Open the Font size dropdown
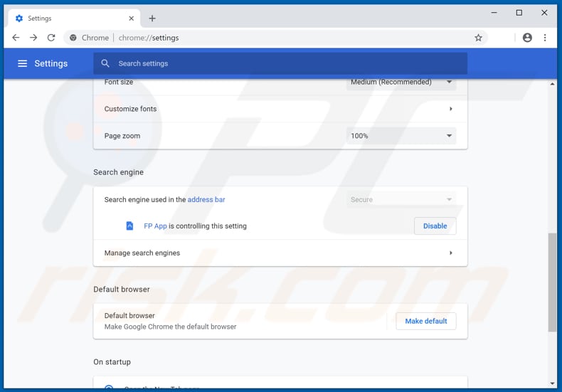Image resolution: width=562 pixels, height=392 pixels. tap(401, 82)
